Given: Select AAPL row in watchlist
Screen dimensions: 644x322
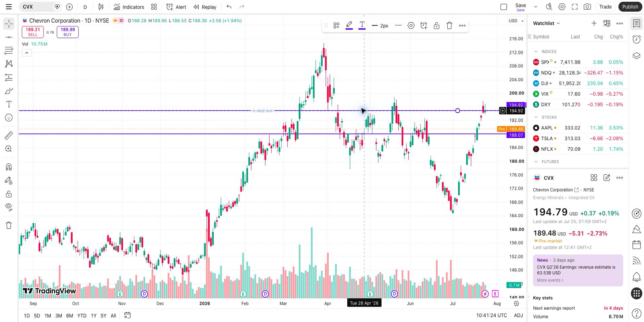Looking at the screenshot, I should click(578, 128).
